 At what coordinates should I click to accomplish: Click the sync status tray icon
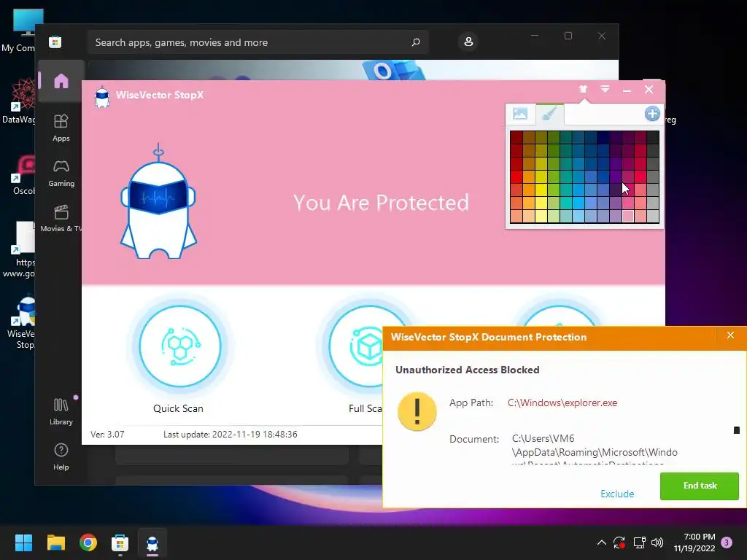click(619, 542)
